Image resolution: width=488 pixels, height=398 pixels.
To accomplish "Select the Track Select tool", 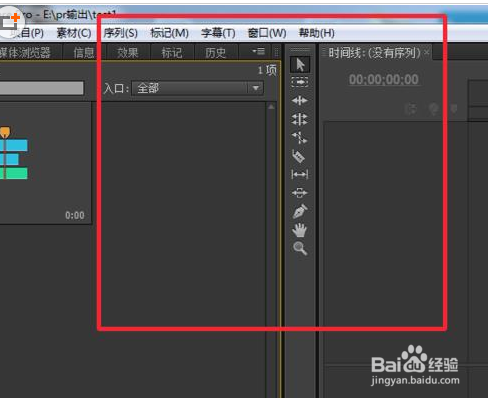I will [x=300, y=82].
